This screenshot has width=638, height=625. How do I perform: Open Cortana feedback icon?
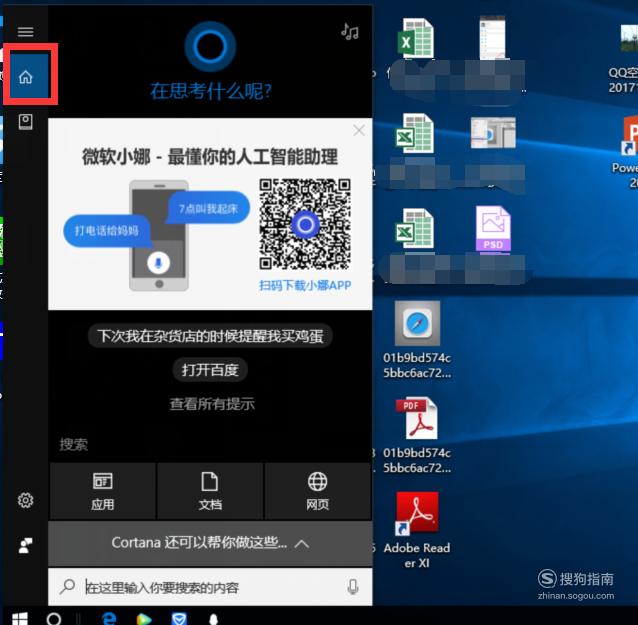[x=25, y=545]
